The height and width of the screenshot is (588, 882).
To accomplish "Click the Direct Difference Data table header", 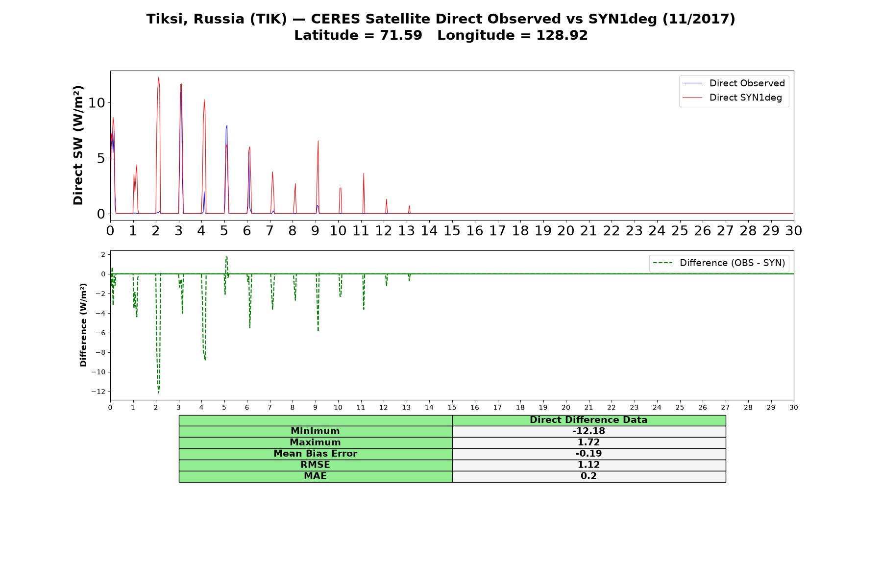I will click(x=588, y=420).
